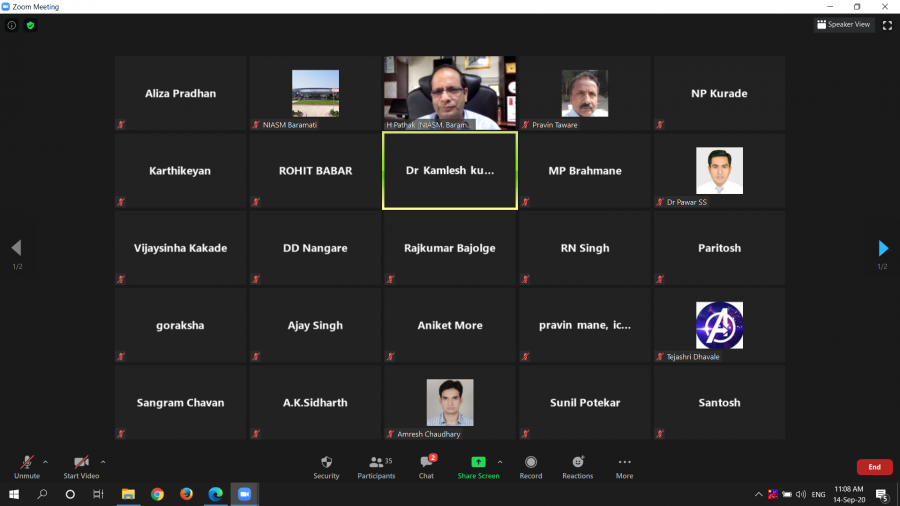Open the Security shield icon

[326, 463]
